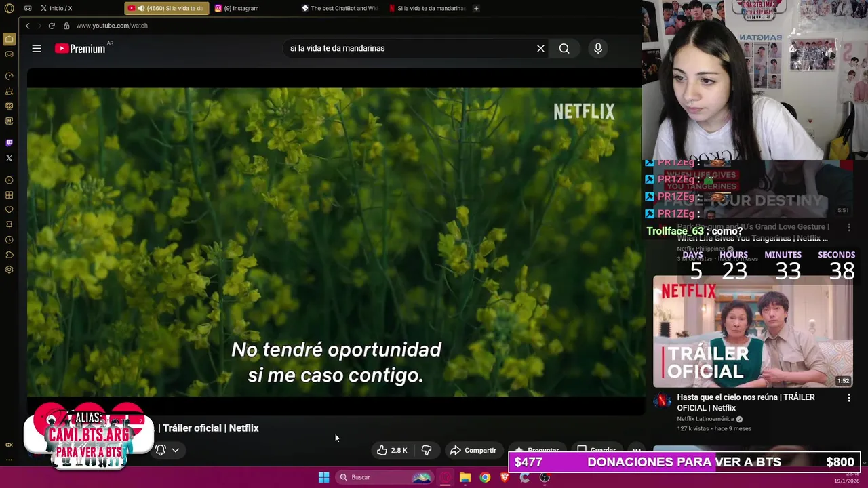Open the GX Control speedometer icon in sidebar
The height and width of the screenshot is (488, 868).
point(9,76)
